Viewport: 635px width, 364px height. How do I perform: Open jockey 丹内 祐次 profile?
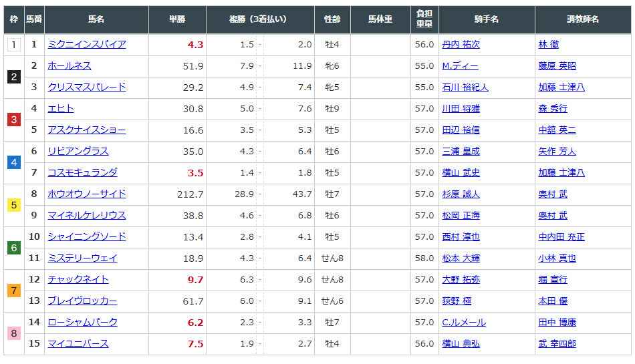461,45
